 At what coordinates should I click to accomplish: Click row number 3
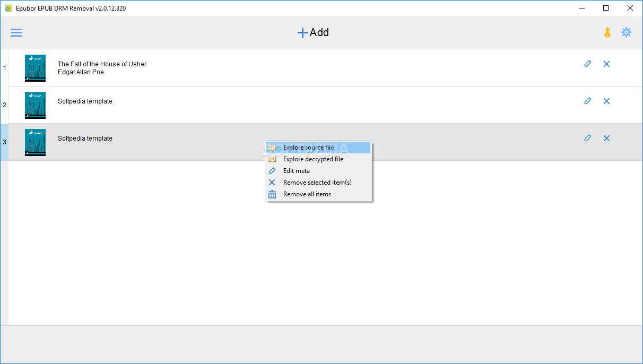pyautogui.click(x=5, y=142)
